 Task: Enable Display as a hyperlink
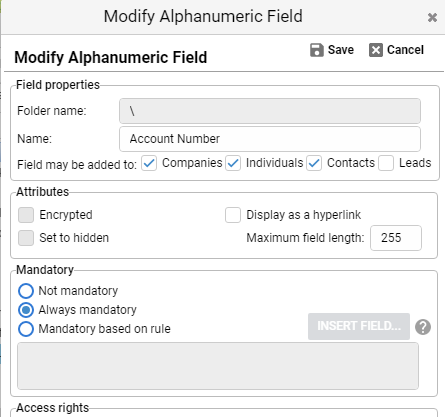pos(233,215)
